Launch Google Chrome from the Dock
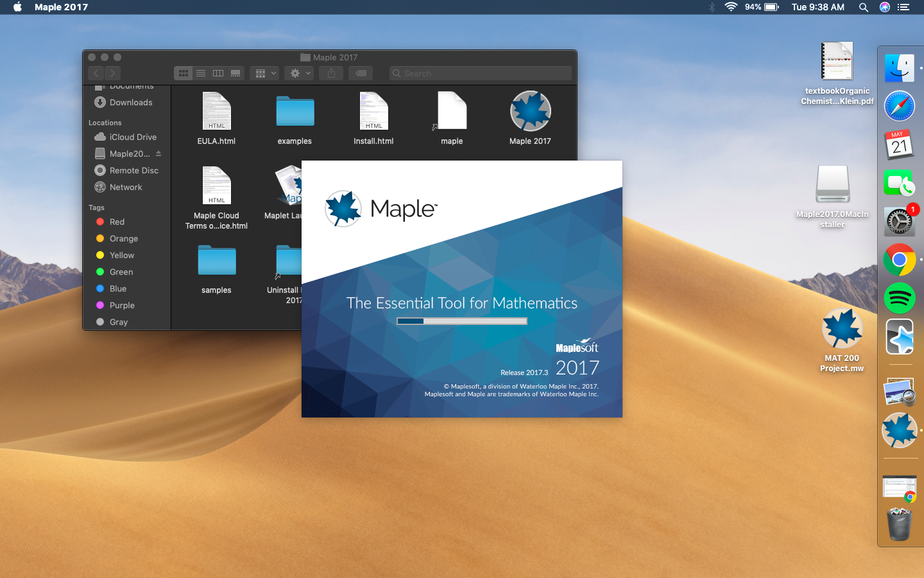The width and height of the screenshot is (924, 578). 900,259
